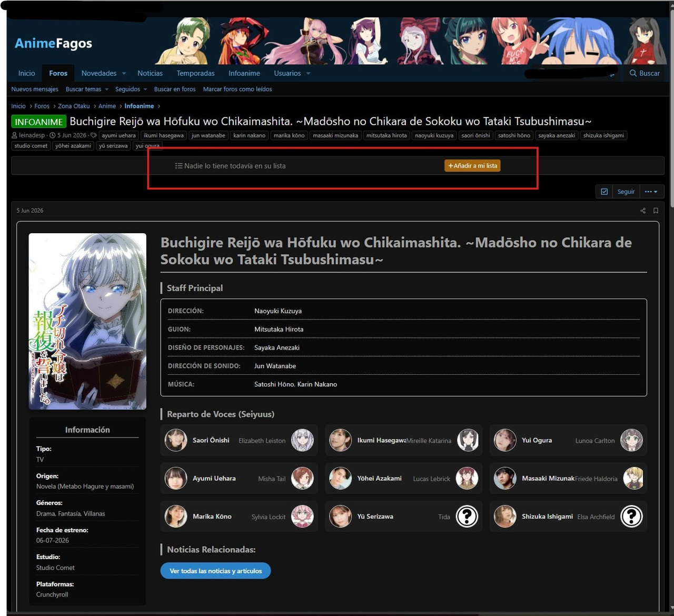Click Marcar foros como leídos
The image size is (674, 616).
coord(237,89)
